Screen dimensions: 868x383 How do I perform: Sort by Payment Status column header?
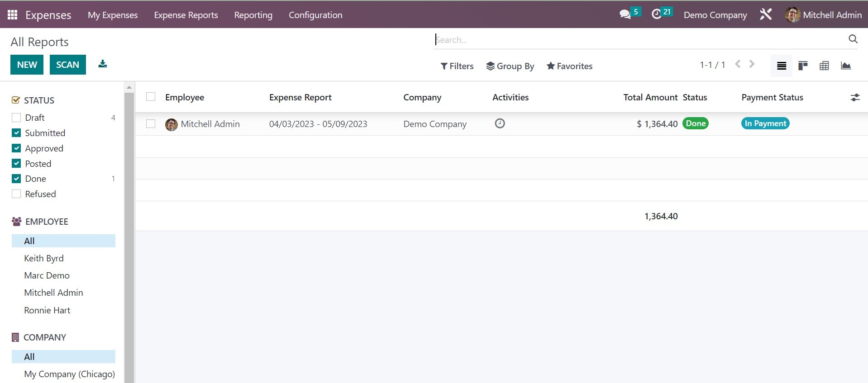(x=772, y=97)
